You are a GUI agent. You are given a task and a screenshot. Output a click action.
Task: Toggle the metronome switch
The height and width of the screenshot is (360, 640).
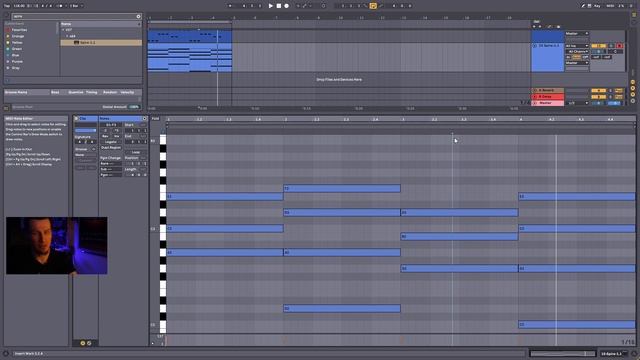[61, 6]
